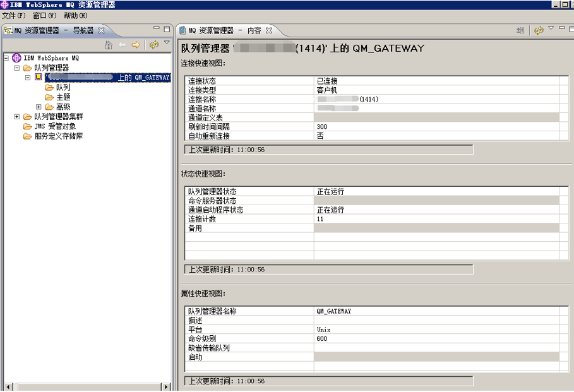
Task: Expand the 队列管理器集群 node
Action: 17,116
